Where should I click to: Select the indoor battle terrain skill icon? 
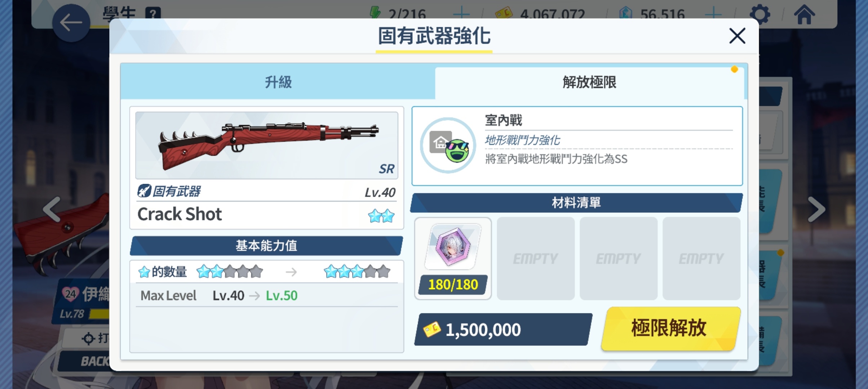coord(448,146)
